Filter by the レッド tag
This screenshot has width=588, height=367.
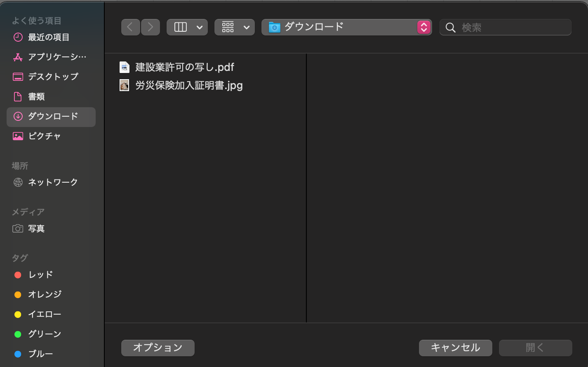[51, 275]
